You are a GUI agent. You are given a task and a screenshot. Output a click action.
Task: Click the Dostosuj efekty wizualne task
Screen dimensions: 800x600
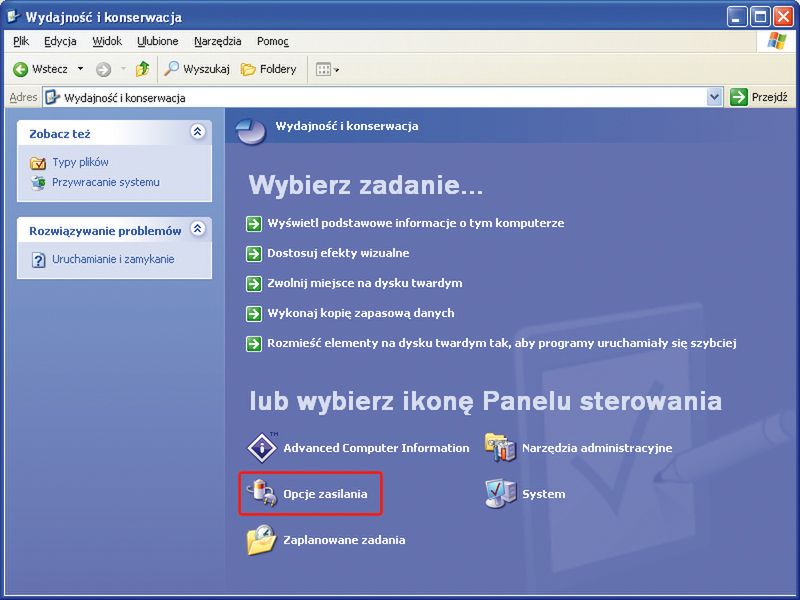click(338, 253)
